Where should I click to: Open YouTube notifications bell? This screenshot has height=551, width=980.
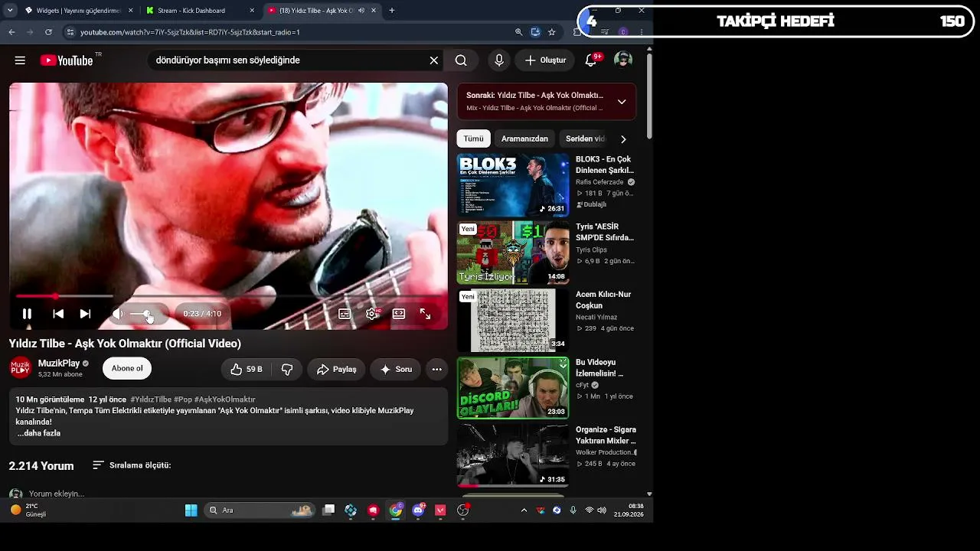click(x=591, y=60)
